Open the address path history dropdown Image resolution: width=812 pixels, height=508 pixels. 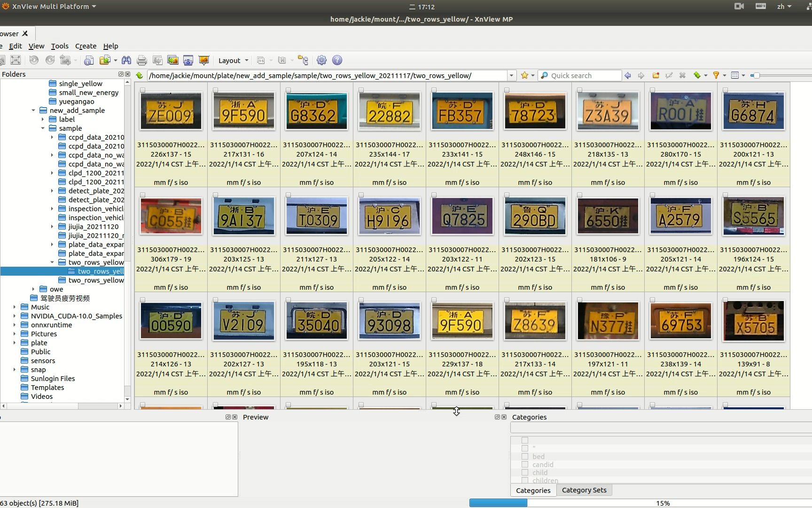(511, 75)
